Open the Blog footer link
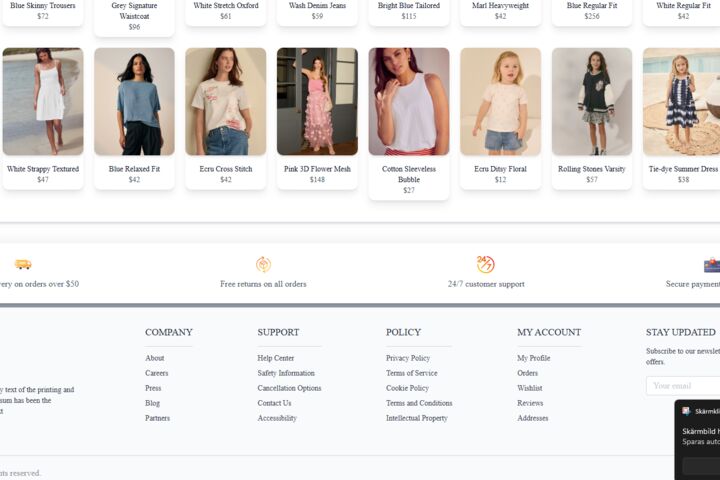The height and width of the screenshot is (480, 720). tap(152, 403)
